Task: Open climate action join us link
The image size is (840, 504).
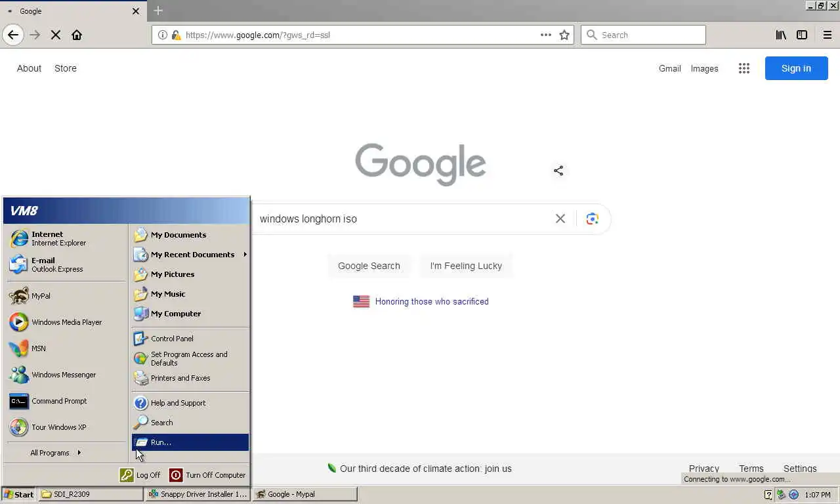Action: 425,469
